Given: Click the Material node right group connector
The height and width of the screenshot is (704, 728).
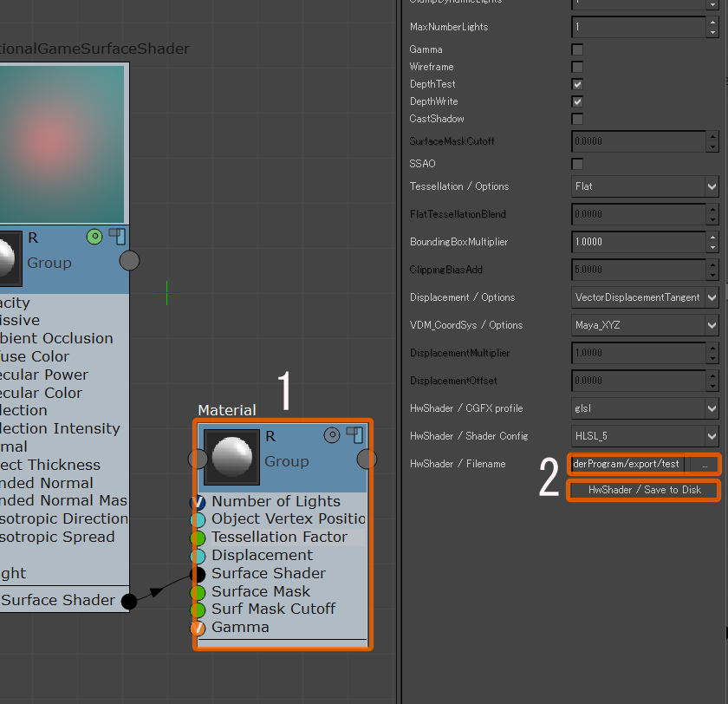Looking at the screenshot, I should 367,460.
